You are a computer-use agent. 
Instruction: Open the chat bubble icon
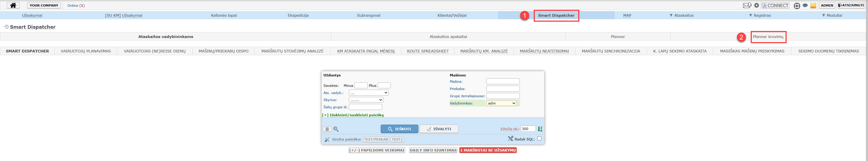(805, 5)
